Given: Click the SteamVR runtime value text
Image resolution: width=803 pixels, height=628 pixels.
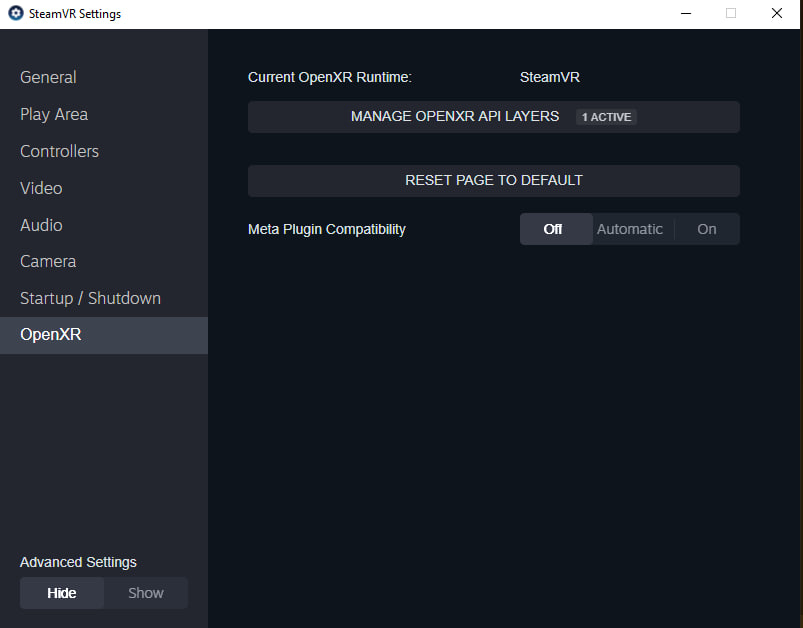Looking at the screenshot, I should point(550,77).
